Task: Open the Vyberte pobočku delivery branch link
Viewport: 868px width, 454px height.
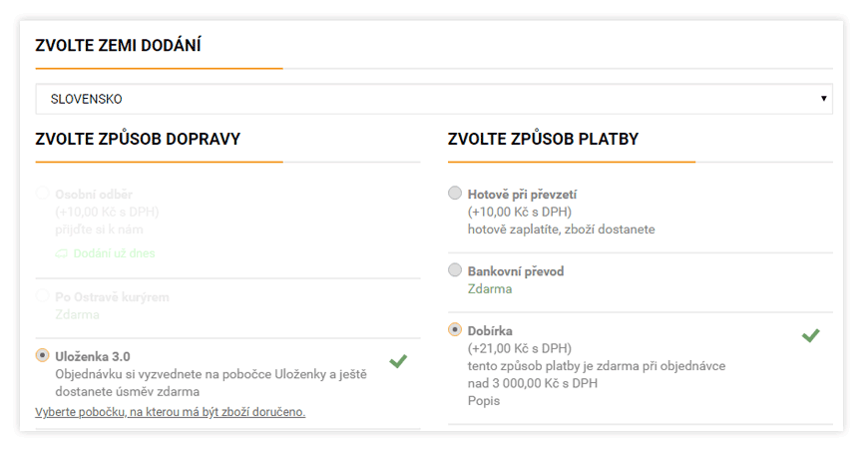Action: pyautogui.click(x=171, y=412)
